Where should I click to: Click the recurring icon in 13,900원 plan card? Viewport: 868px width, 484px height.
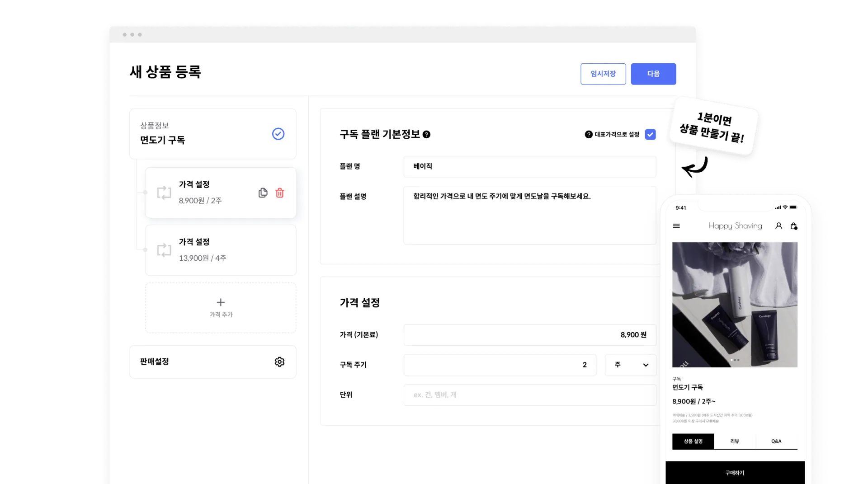tap(164, 250)
